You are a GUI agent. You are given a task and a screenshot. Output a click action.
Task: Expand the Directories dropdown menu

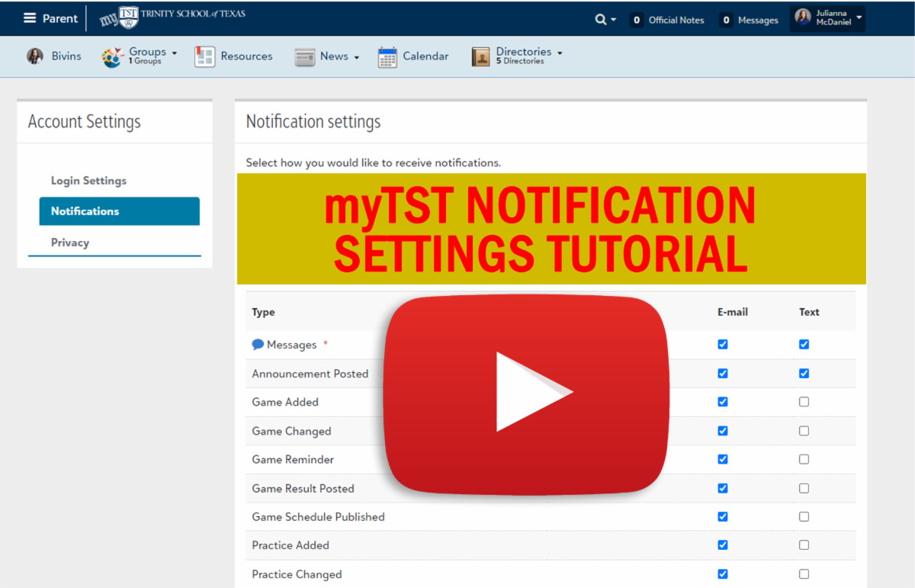pyautogui.click(x=560, y=53)
